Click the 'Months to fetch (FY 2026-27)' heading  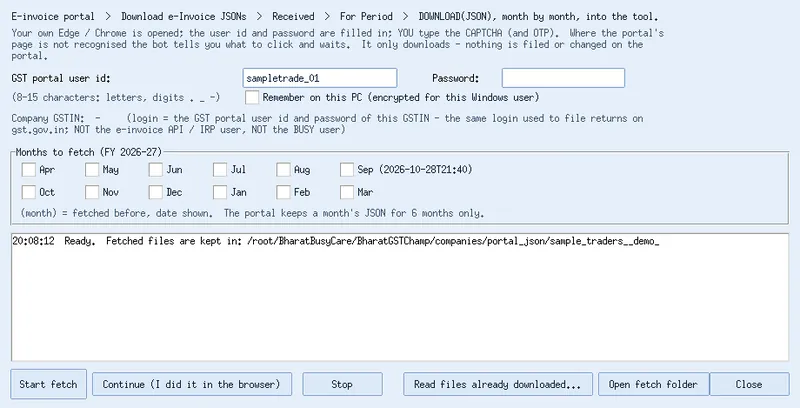point(89,152)
